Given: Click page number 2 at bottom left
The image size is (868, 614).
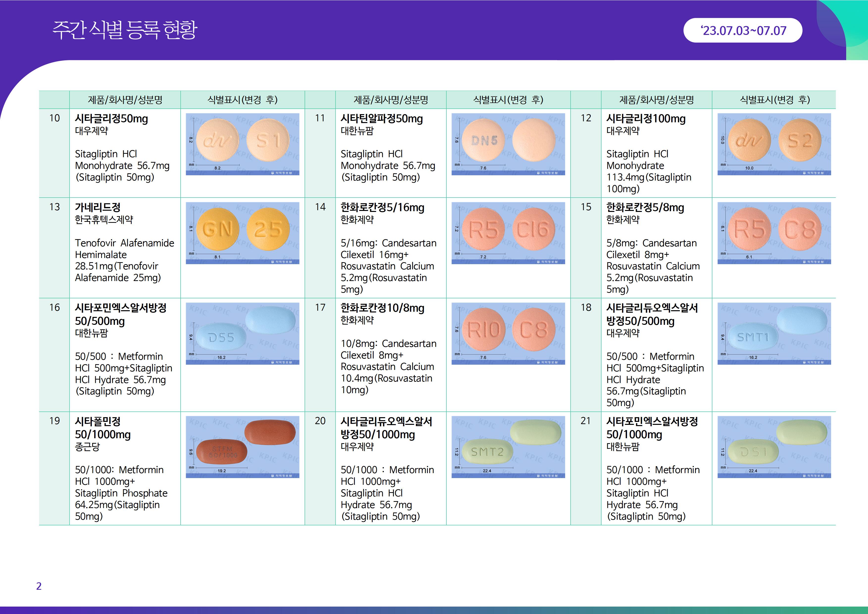Looking at the screenshot, I should (39, 586).
